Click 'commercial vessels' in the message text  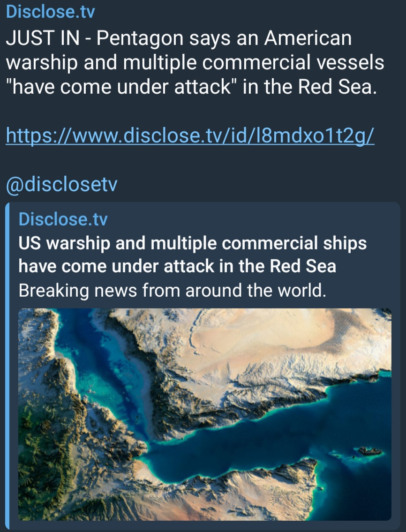293,63
